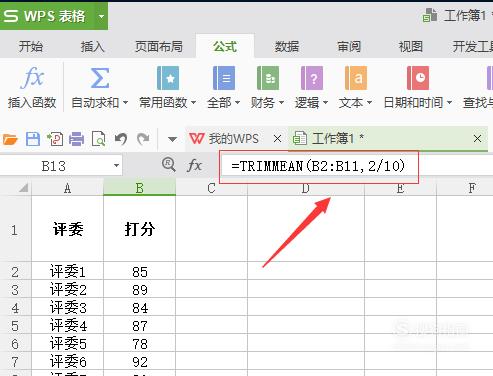Click the save floppy disk icon

coord(33,139)
